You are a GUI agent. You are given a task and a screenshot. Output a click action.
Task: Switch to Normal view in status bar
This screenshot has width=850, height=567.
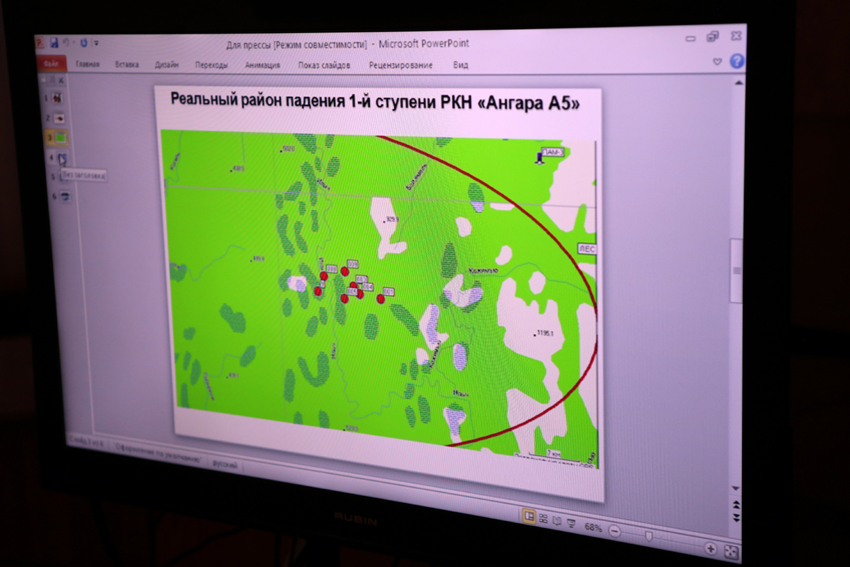(529, 517)
